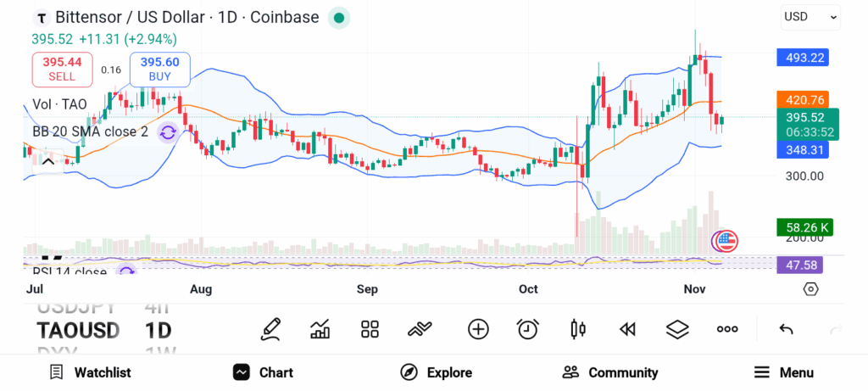Open the drawing tools pencil icon

[x=271, y=329]
